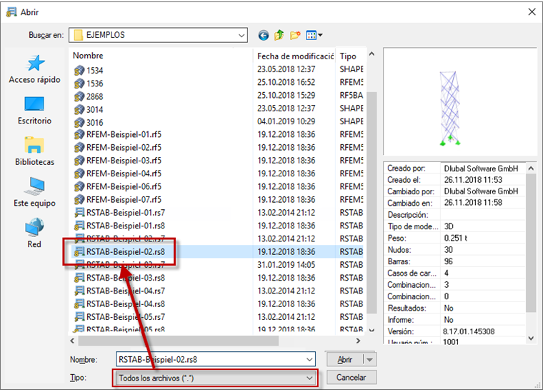The width and height of the screenshot is (543, 392).
Task: Click Creado el value 26.11.2018 11:53
Action: tap(473, 180)
